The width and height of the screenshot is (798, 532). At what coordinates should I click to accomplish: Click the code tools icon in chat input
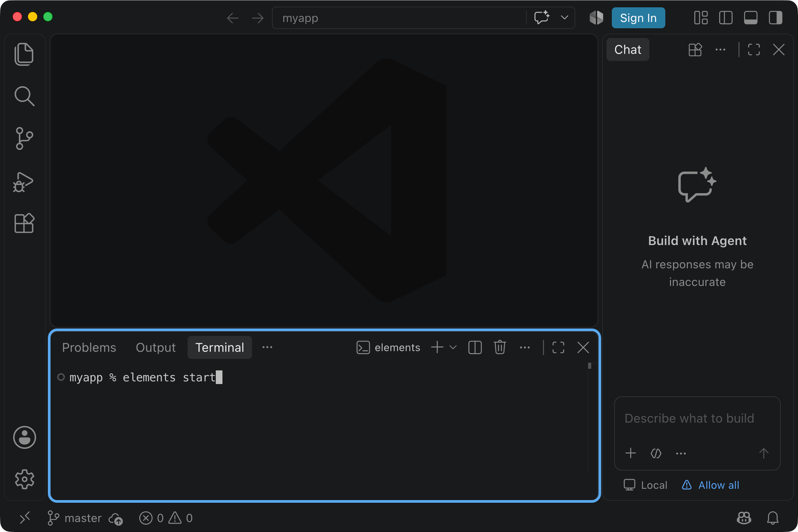[x=656, y=453]
